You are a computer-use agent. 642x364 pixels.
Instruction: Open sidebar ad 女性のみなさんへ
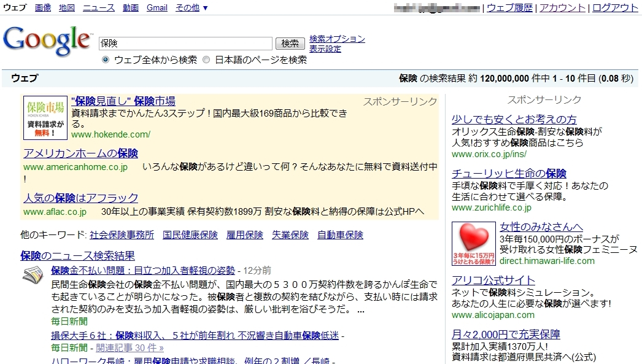click(541, 227)
